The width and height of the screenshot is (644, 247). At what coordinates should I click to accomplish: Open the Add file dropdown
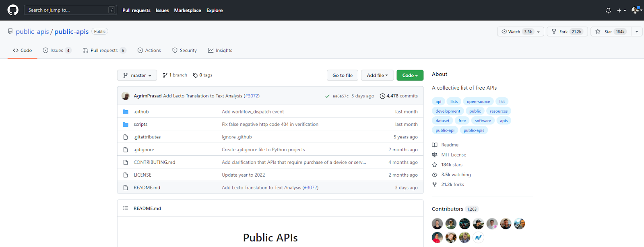click(x=377, y=75)
